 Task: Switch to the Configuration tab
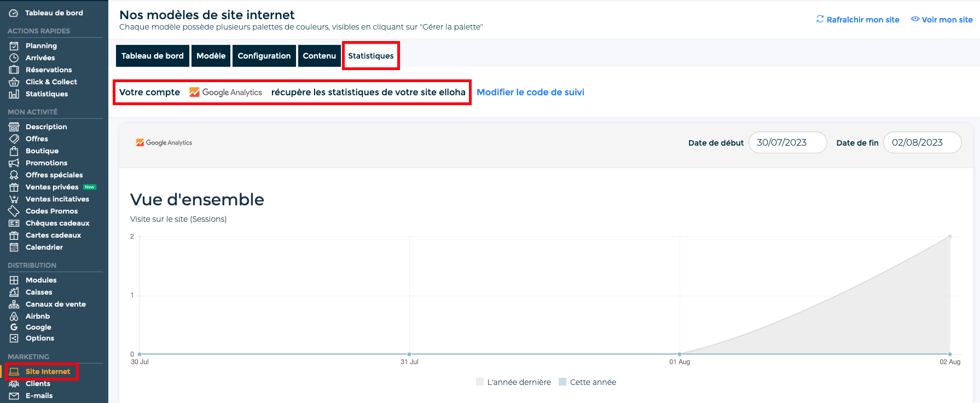264,56
